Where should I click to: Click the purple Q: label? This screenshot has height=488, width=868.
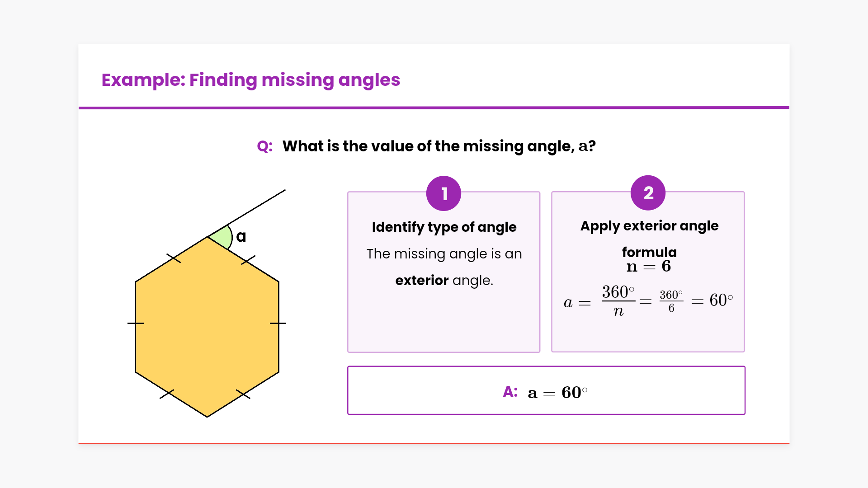pyautogui.click(x=264, y=146)
